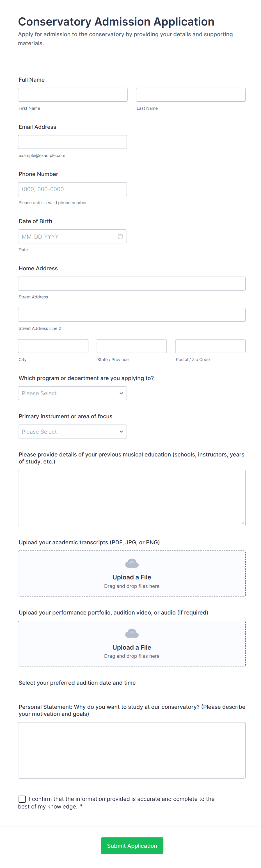Click the performance portfolio Upload a File area
The width and height of the screenshot is (261, 868).
pos(132,647)
